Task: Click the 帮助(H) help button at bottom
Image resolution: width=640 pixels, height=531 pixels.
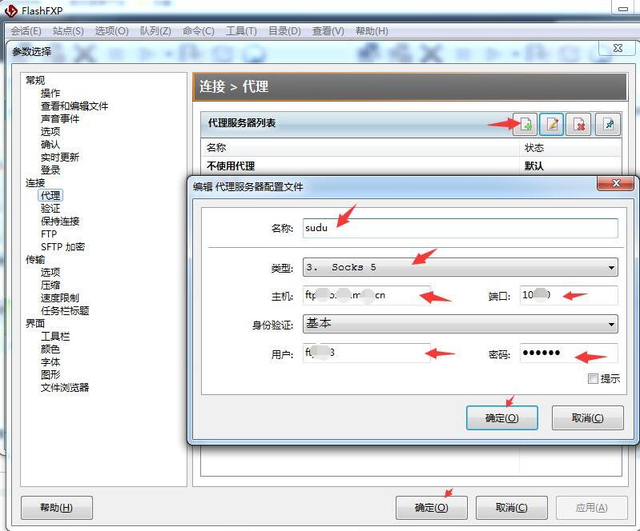Action: [x=56, y=508]
